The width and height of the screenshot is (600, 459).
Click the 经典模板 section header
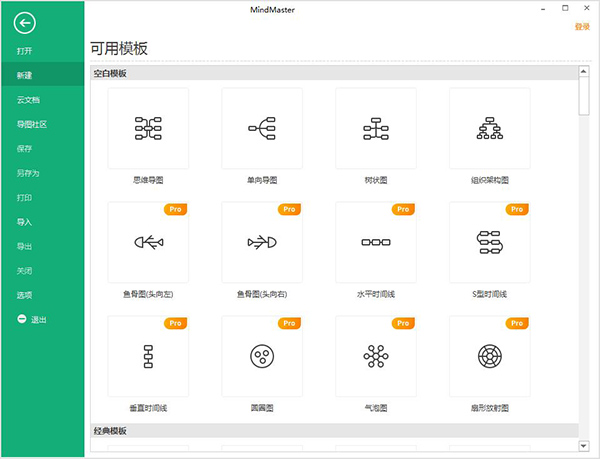pyautogui.click(x=334, y=431)
